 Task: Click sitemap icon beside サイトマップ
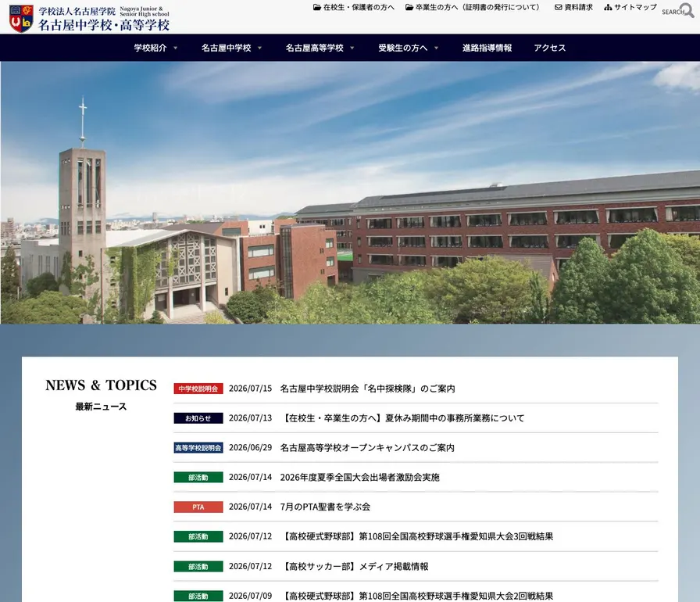pyautogui.click(x=608, y=7)
